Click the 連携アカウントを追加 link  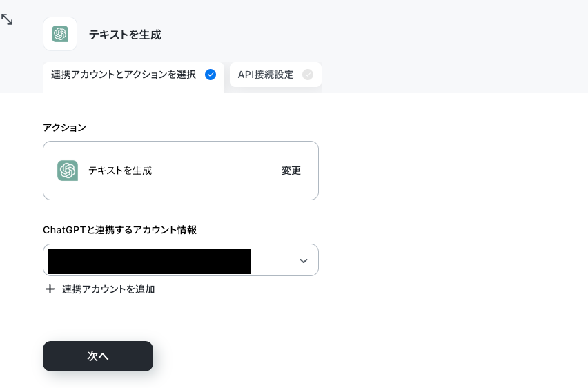[x=108, y=289]
